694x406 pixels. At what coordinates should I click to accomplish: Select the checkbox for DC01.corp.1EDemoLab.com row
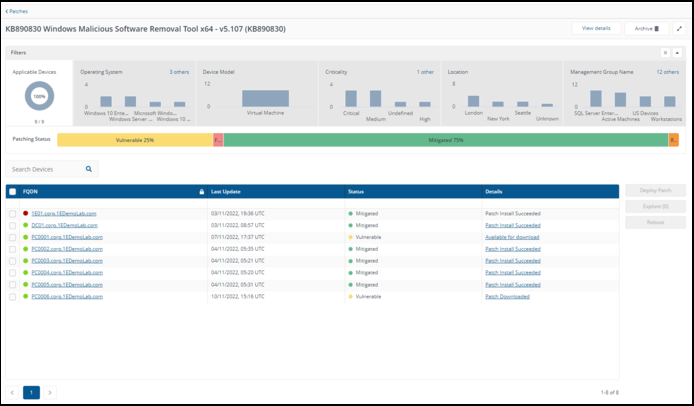tap(12, 225)
